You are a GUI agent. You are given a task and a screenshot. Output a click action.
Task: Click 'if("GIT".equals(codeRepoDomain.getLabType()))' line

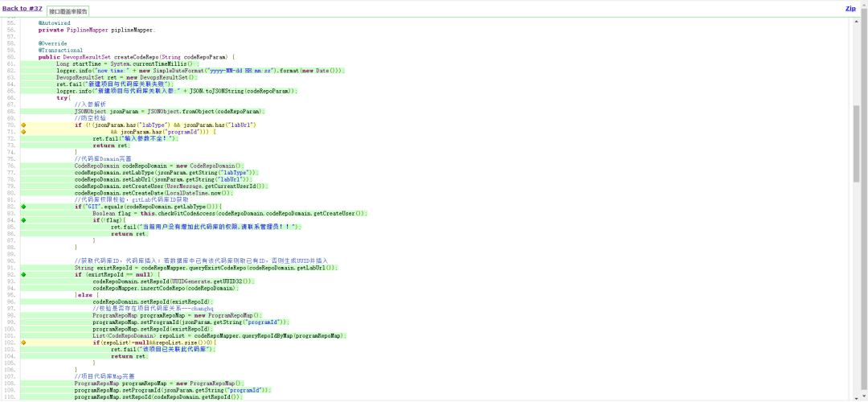click(x=148, y=207)
